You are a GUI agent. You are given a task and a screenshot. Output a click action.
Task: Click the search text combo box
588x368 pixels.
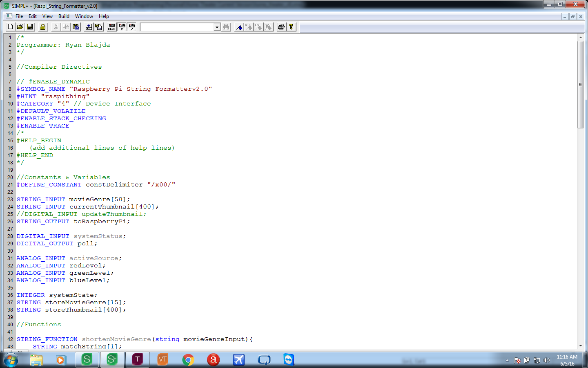pos(177,27)
